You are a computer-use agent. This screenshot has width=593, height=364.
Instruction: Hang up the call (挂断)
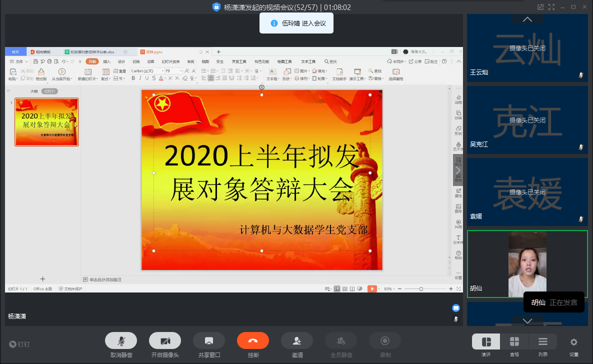point(253,340)
